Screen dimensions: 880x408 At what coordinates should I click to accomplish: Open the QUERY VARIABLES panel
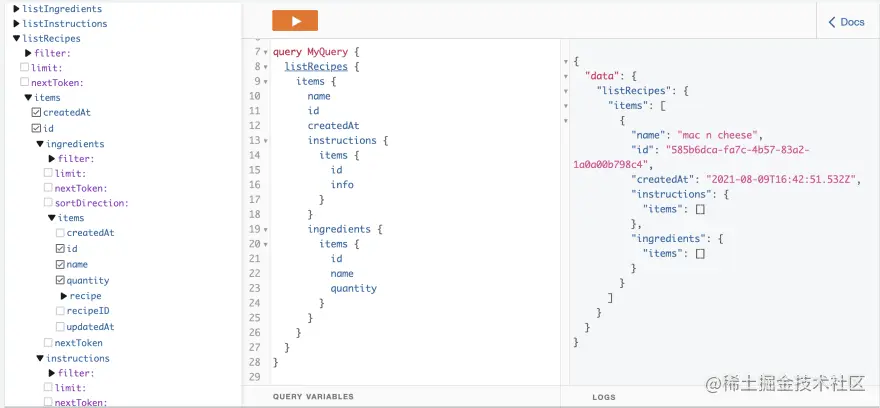313,396
